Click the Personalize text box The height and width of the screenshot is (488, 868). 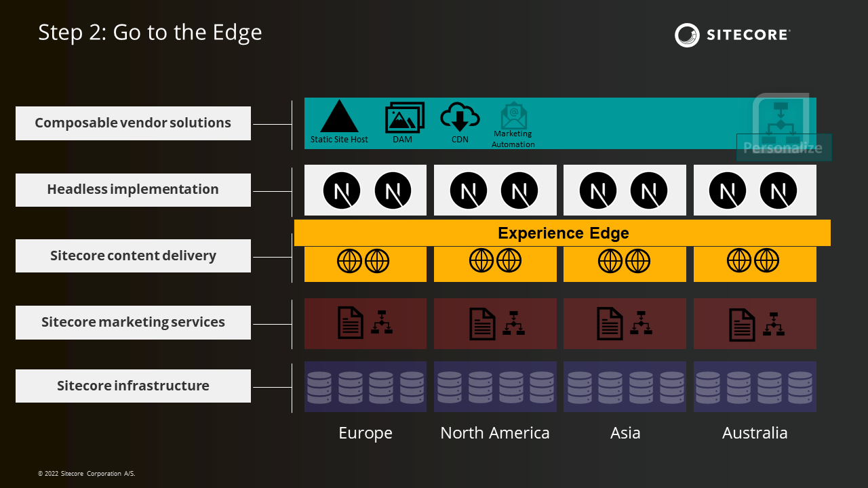click(x=784, y=148)
